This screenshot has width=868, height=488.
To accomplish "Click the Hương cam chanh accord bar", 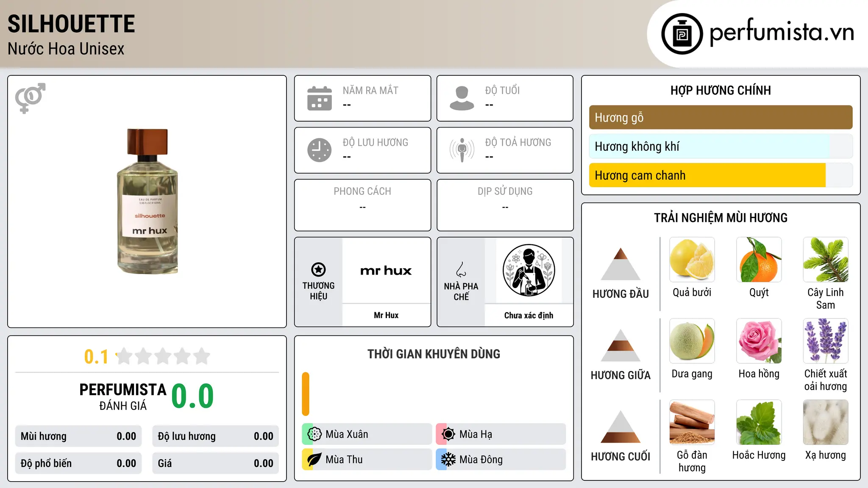I will click(721, 175).
